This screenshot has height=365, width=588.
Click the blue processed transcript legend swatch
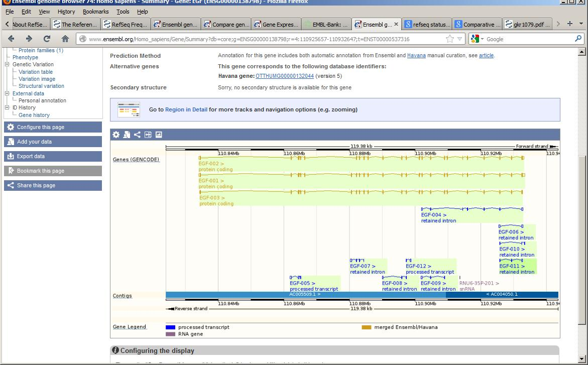pyautogui.click(x=171, y=327)
